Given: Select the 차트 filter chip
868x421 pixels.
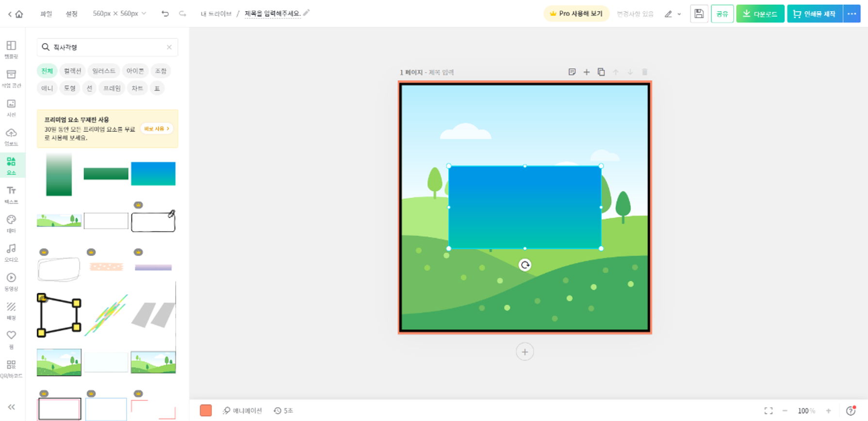Looking at the screenshot, I should click(x=137, y=88).
